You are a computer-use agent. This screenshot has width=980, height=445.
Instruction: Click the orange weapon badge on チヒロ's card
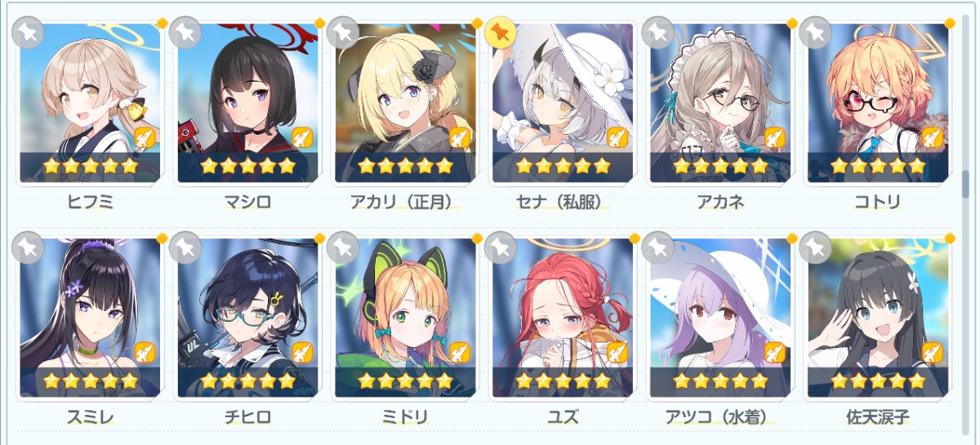304,353
